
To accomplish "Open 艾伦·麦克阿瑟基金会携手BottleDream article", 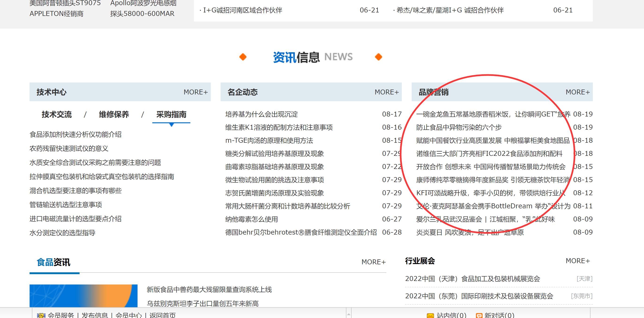I will click(493, 206).
